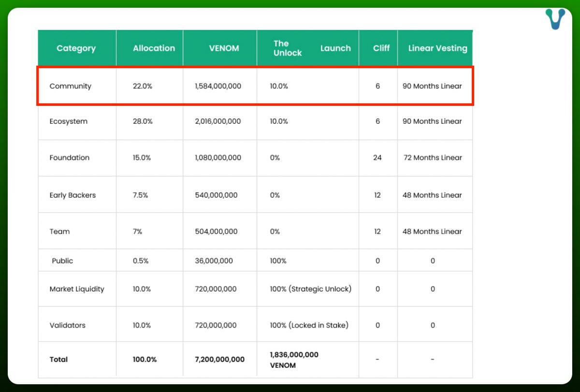Viewport: 580px width, 392px height.
Task: Click the 7% allocation value
Action: click(x=137, y=232)
